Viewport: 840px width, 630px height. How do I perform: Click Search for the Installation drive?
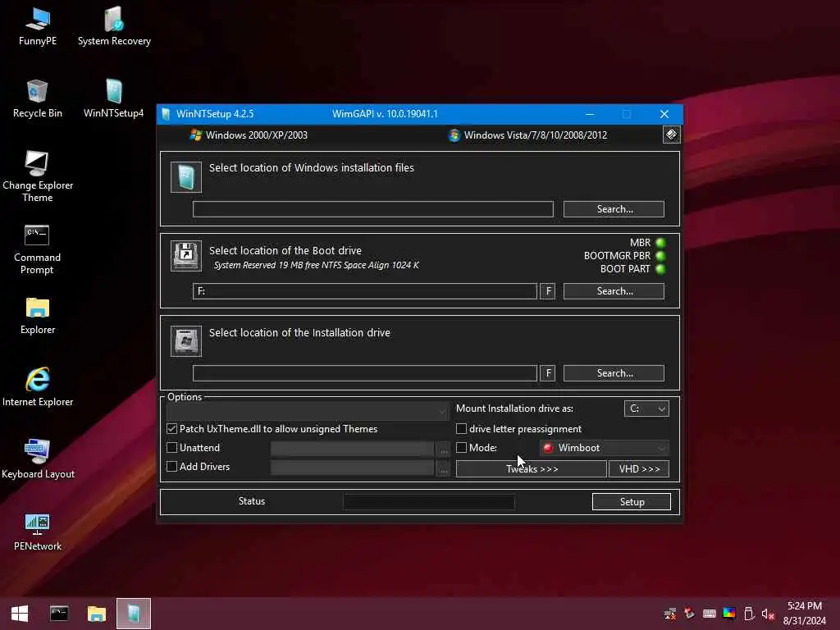click(614, 373)
